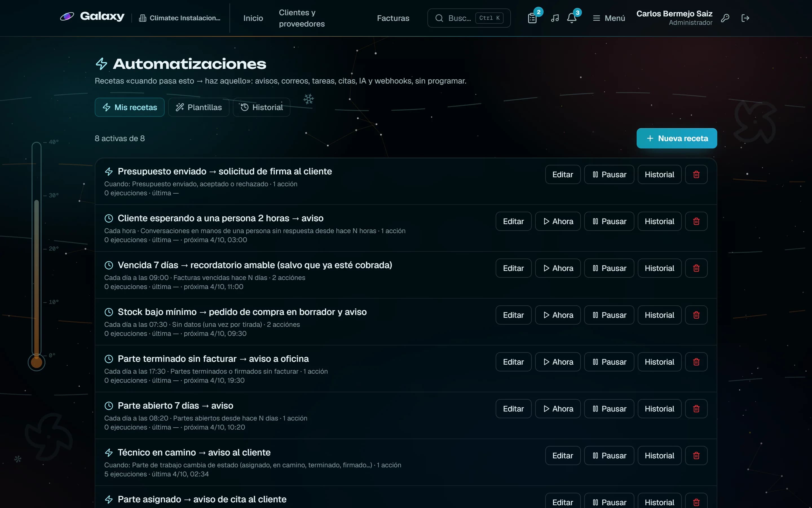Open Clientes y proveedores in navigation
812x508 pixels.
pyautogui.click(x=302, y=18)
